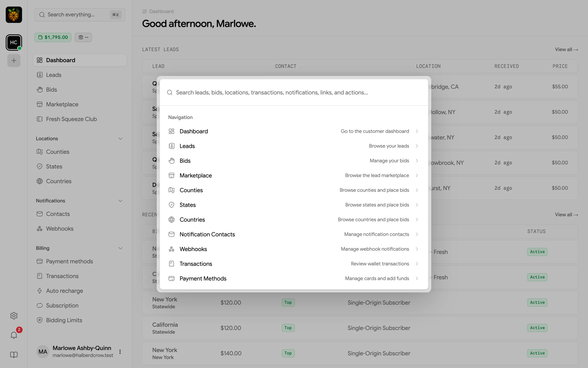Click the Dashboard breadcrumb link

coord(158,11)
